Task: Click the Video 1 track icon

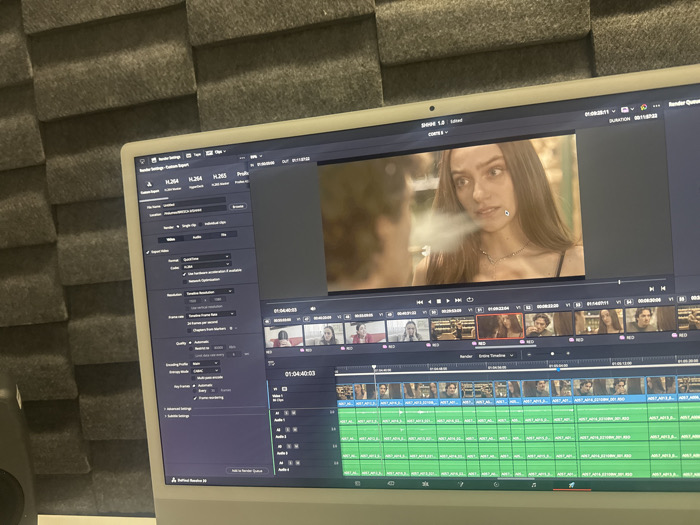Action: click(284, 389)
